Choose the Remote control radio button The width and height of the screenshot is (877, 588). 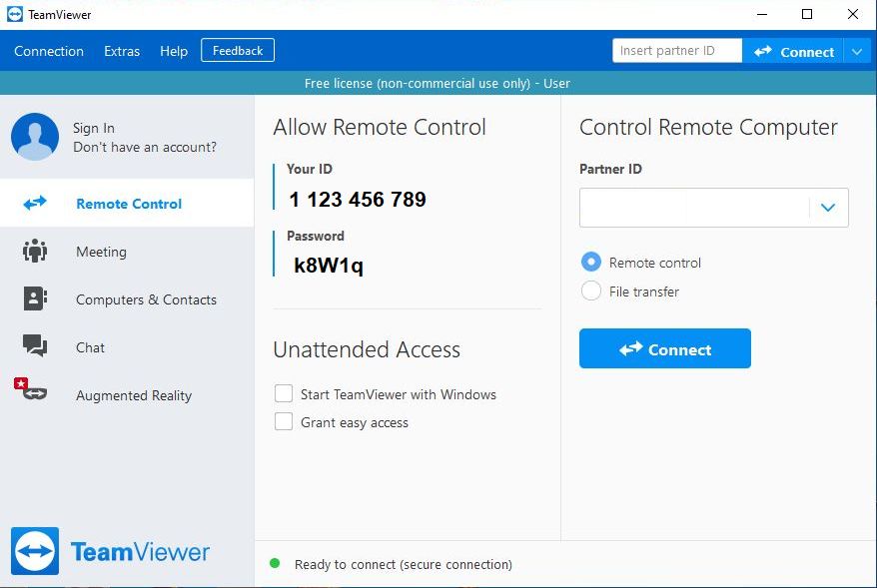[x=591, y=263]
